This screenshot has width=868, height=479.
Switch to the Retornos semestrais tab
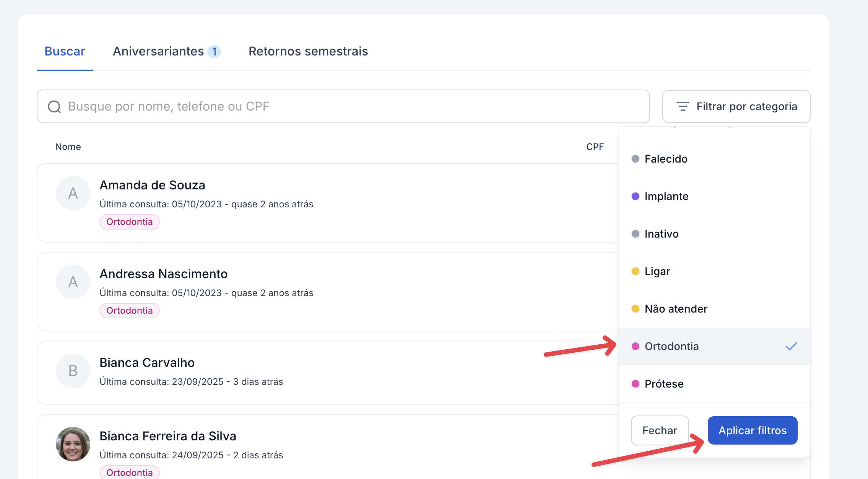(308, 51)
